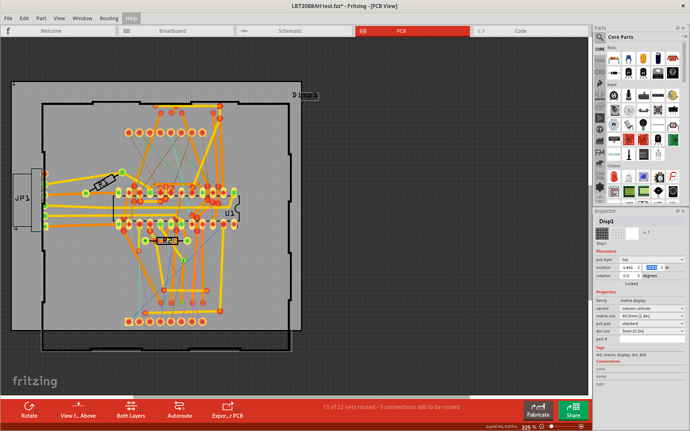Open the File menu
The image size is (690, 431).
pos(8,18)
